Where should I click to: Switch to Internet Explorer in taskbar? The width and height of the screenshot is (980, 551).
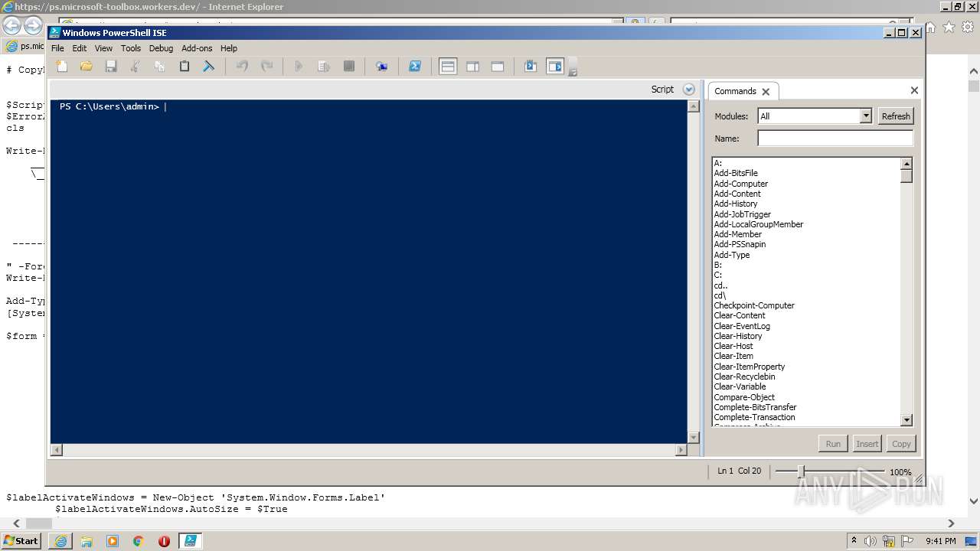click(x=60, y=541)
